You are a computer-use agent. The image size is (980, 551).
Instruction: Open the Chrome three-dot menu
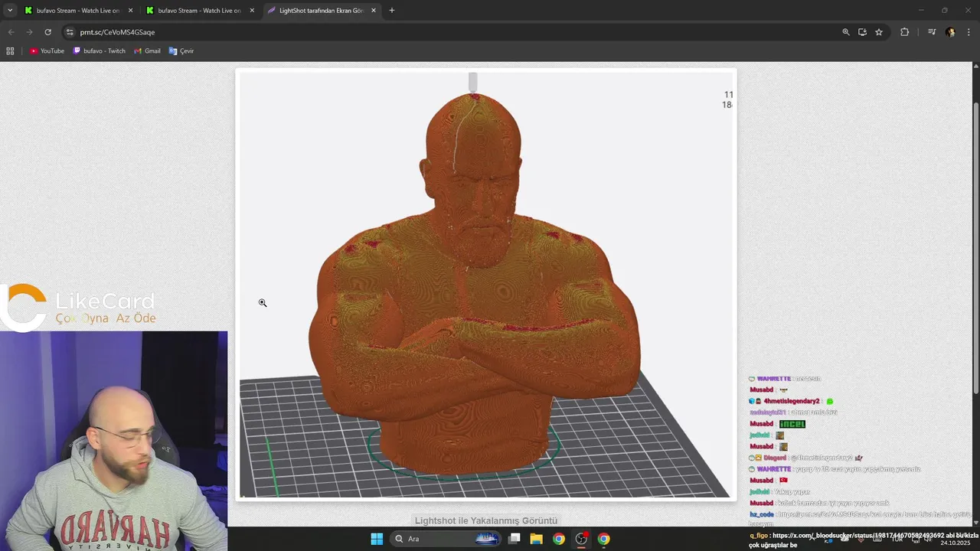pyautogui.click(x=969, y=32)
